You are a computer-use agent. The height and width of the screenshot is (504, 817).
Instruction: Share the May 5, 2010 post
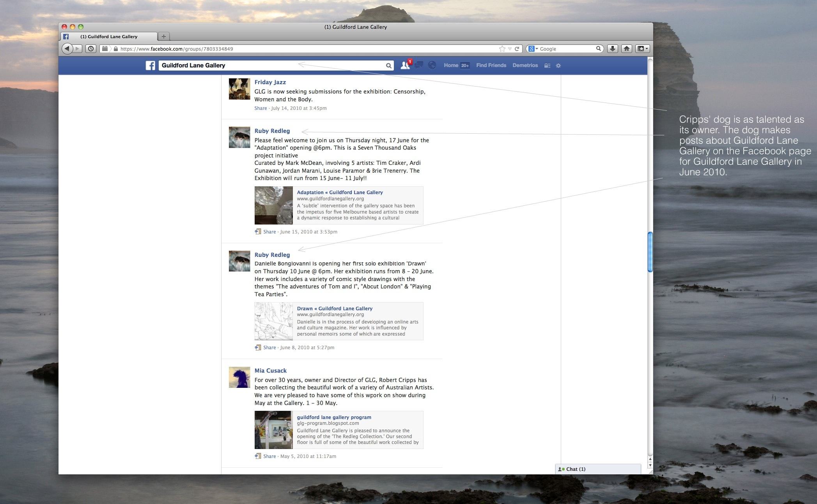coord(269,456)
